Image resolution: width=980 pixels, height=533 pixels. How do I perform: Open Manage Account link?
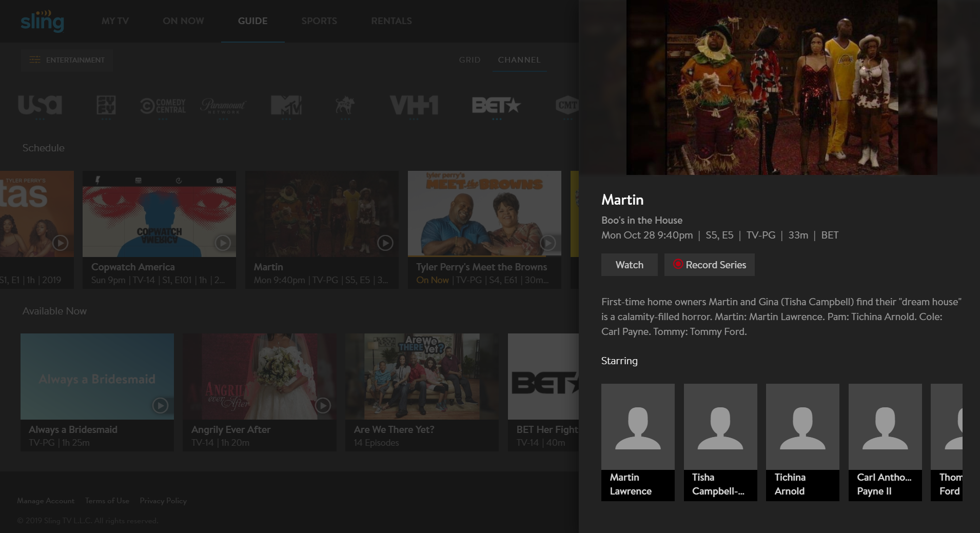(46, 501)
